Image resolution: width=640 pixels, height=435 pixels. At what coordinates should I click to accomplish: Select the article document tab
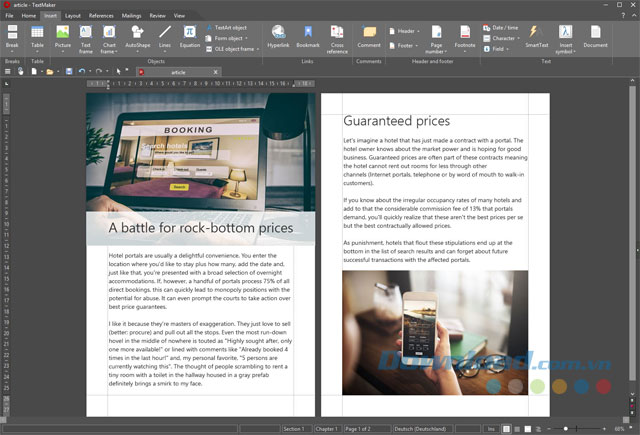coord(177,72)
